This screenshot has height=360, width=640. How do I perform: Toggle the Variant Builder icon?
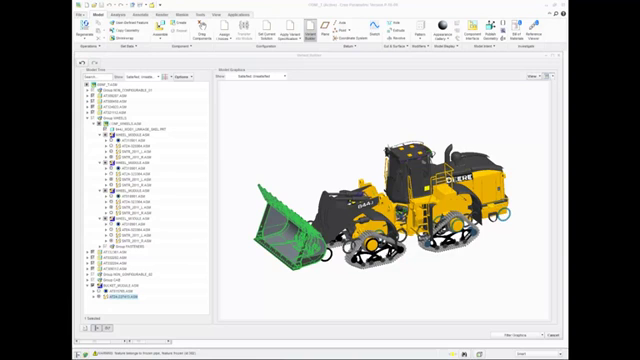(310, 30)
